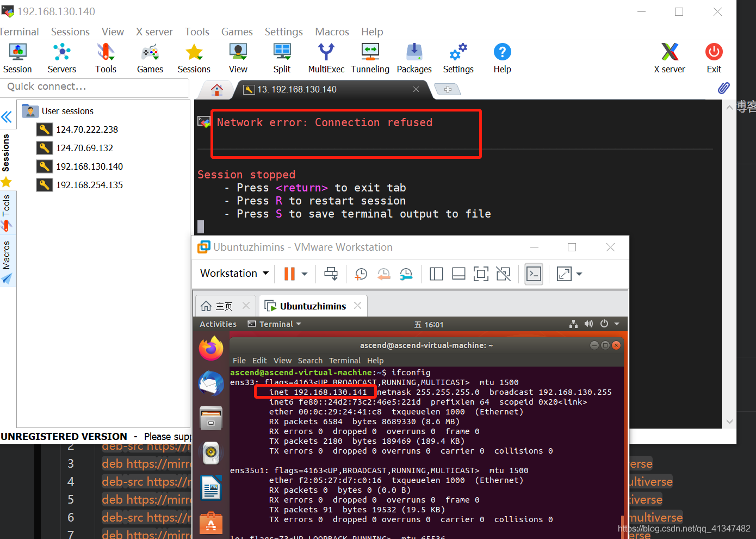Viewport: 756px width, 539px height.
Task: Open the Workstation dropdown in VMware
Action: click(x=234, y=273)
